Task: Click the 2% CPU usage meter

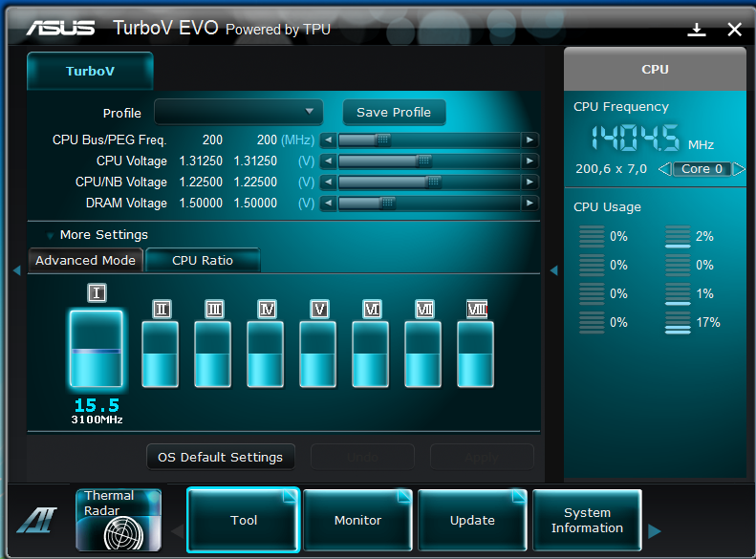Action: 678,236
